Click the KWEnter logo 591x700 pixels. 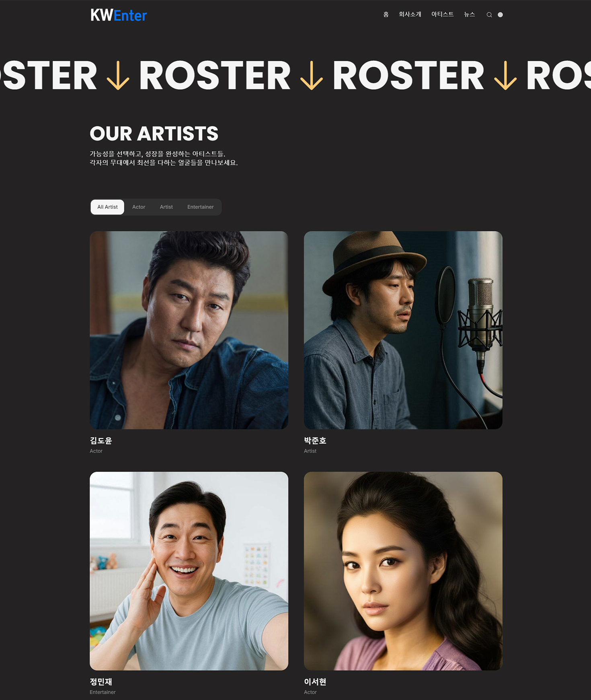coord(119,15)
